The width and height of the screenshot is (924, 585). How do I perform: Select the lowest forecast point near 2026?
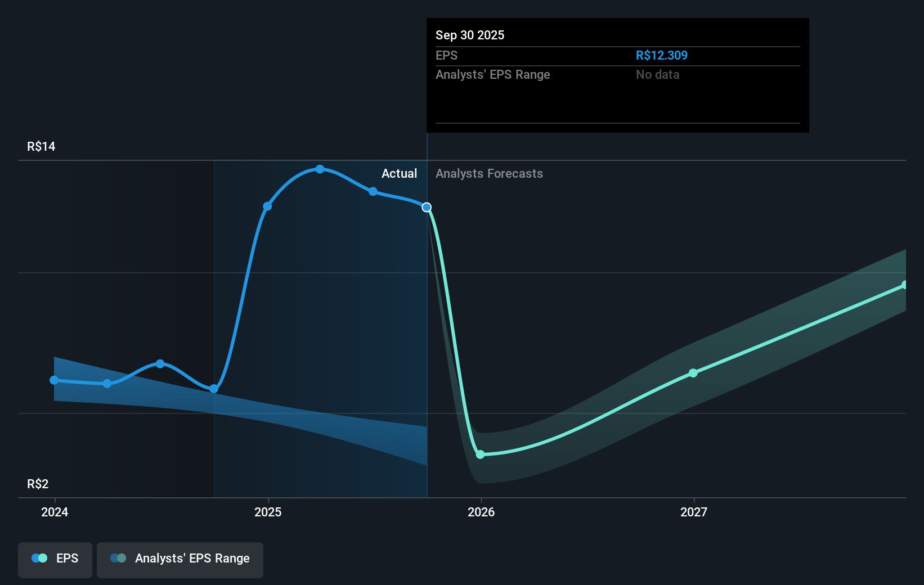480,454
